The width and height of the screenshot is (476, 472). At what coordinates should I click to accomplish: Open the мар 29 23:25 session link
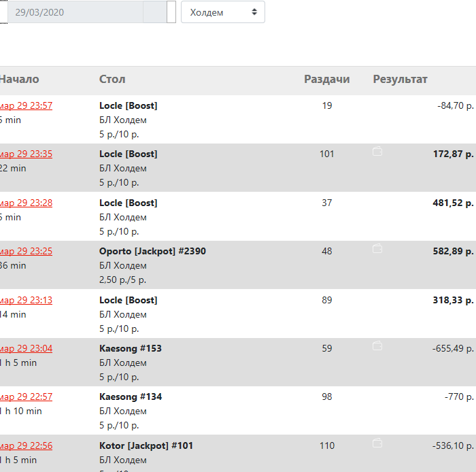[x=27, y=251]
